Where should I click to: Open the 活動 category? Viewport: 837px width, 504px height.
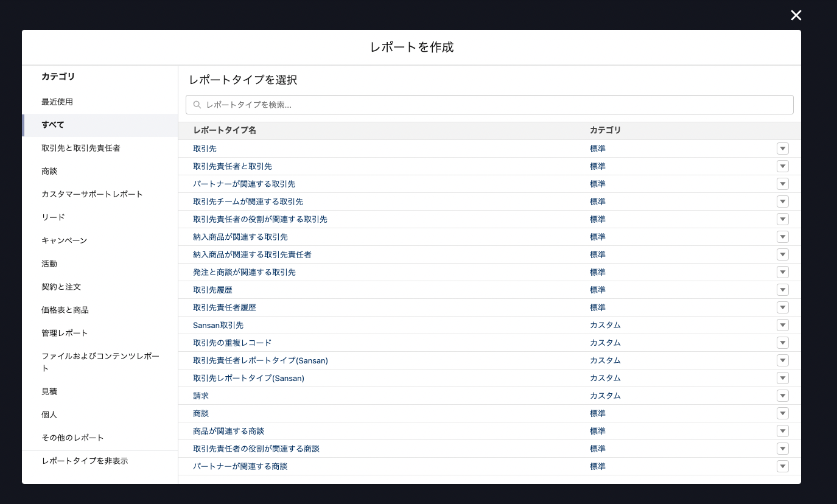tap(100, 264)
